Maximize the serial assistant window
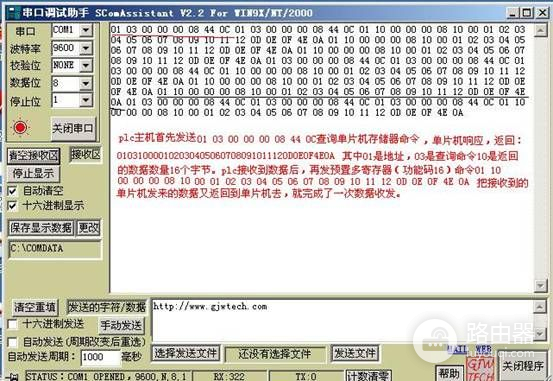Screen dimensions: 553x381 pyautogui.click(x=527, y=13)
